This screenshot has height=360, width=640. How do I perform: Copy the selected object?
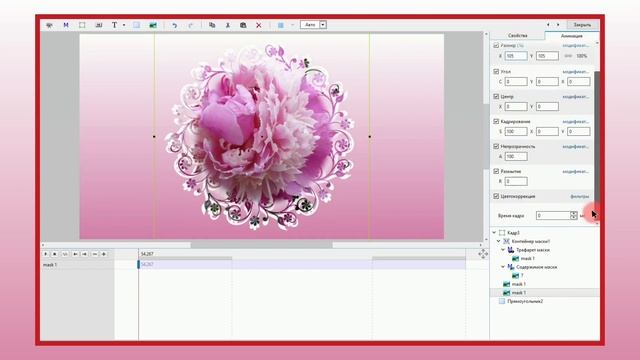point(212,25)
